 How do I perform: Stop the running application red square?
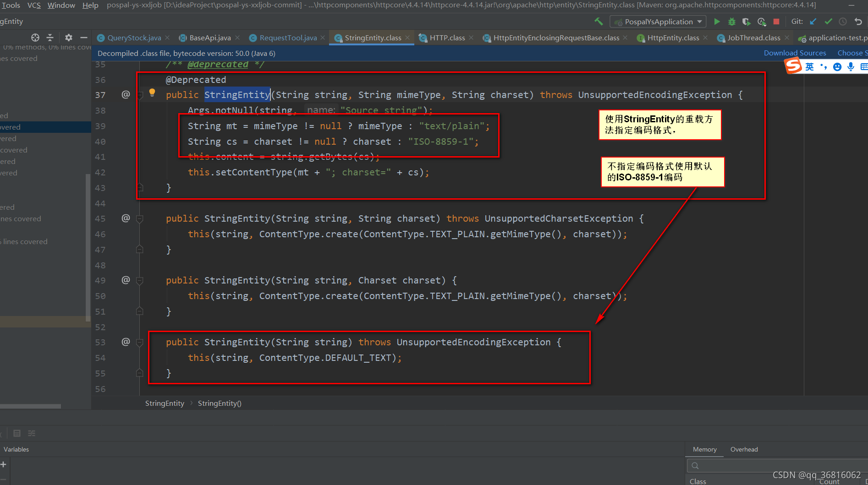tap(776, 22)
